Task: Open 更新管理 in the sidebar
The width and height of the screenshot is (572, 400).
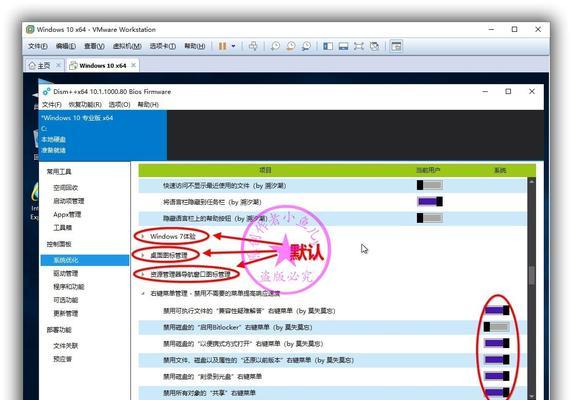Action: point(66,313)
